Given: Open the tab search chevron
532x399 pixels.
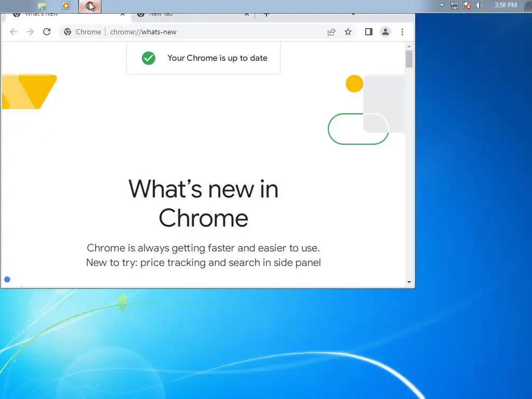Looking at the screenshot, I should [x=353, y=14].
